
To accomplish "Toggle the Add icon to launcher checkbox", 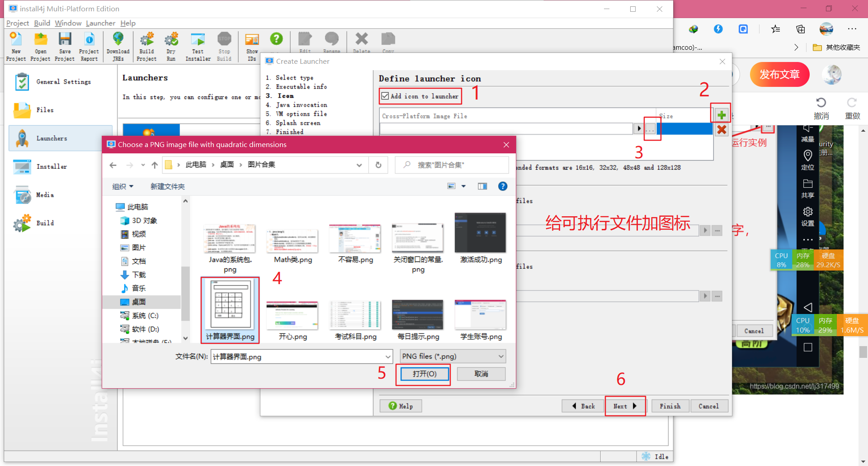I will click(x=385, y=95).
